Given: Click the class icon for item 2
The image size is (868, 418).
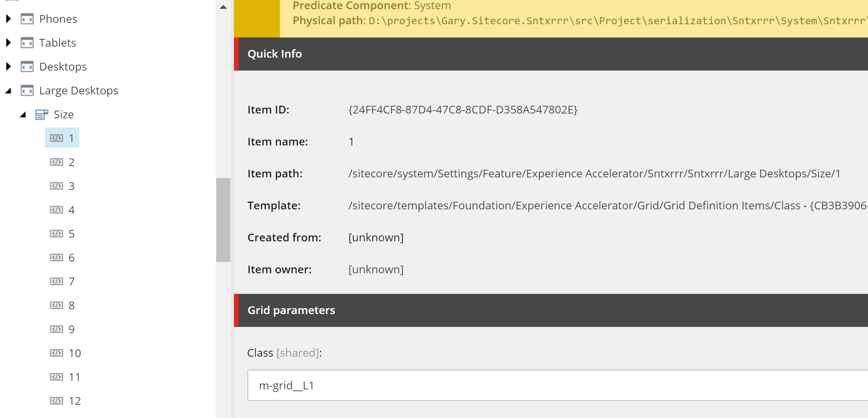Looking at the screenshot, I should (x=57, y=162).
